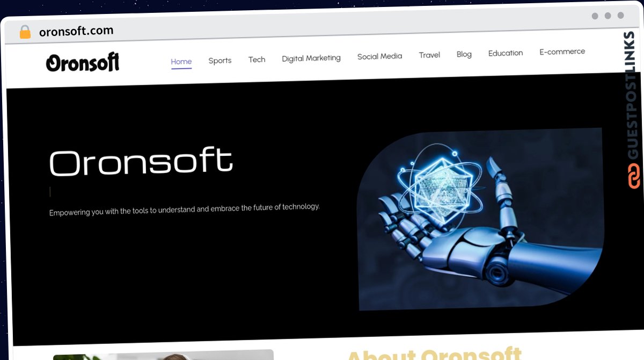644x360 pixels.
Task: Open the Blog link in navigation
Action: 464,54
